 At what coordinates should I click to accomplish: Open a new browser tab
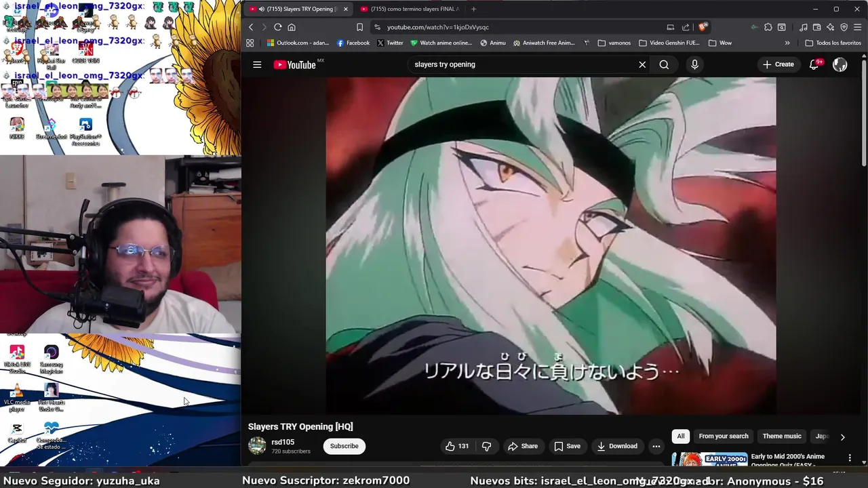pos(473,9)
